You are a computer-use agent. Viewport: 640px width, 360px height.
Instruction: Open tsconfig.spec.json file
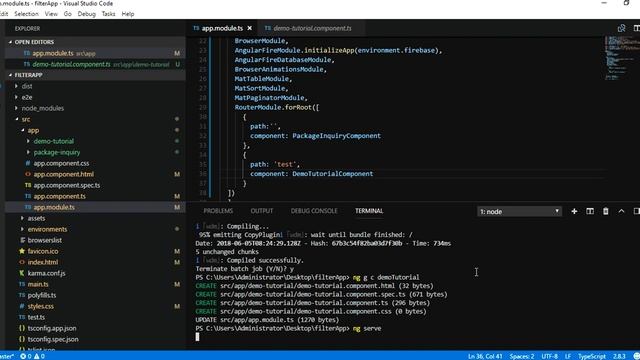point(53,340)
